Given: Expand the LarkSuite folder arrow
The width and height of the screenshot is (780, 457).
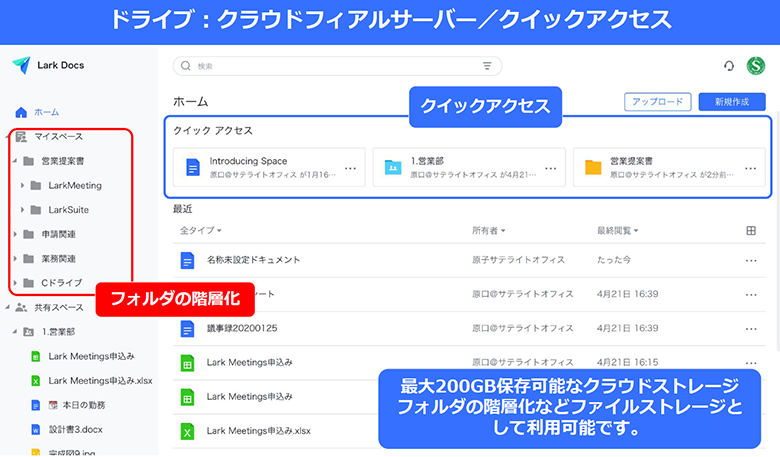Looking at the screenshot, I should [x=22, y=210].
